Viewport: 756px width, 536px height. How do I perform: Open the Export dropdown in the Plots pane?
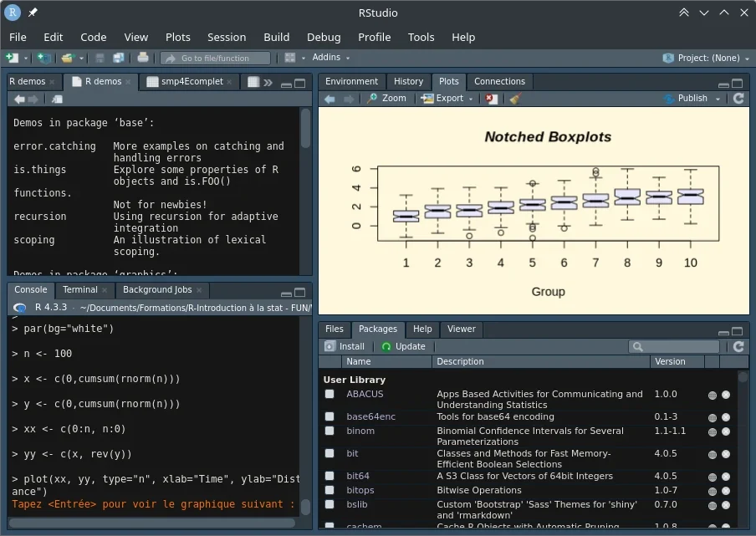click(x=447, y=98)
